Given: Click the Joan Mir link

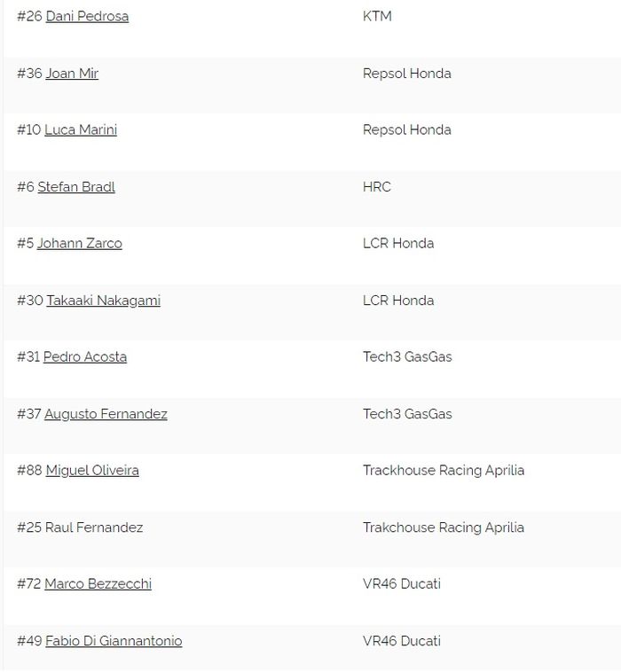Looking at the screenshot, I should 72,74.
